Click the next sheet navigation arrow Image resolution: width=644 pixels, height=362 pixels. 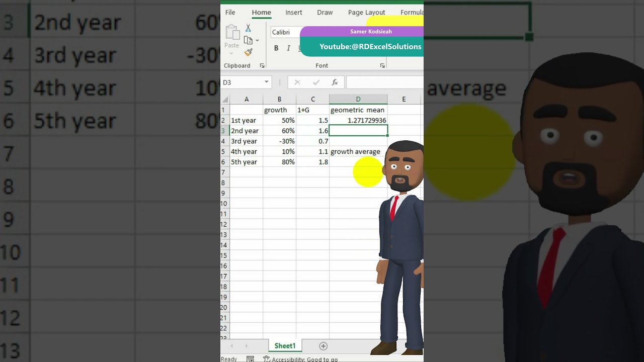[x=246, y=346]
